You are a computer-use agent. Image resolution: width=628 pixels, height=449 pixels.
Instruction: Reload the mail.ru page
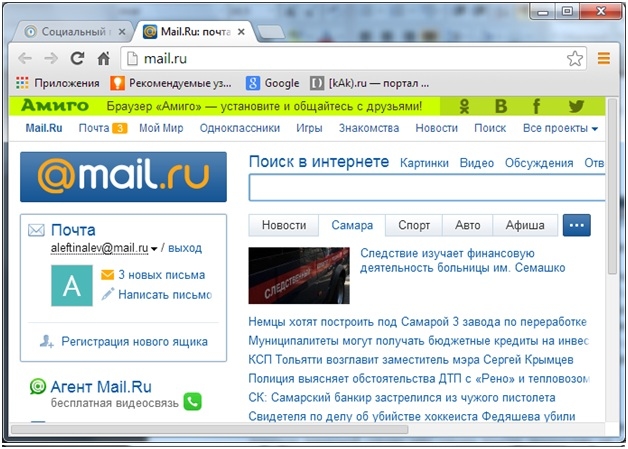click(x=77, y=58)
